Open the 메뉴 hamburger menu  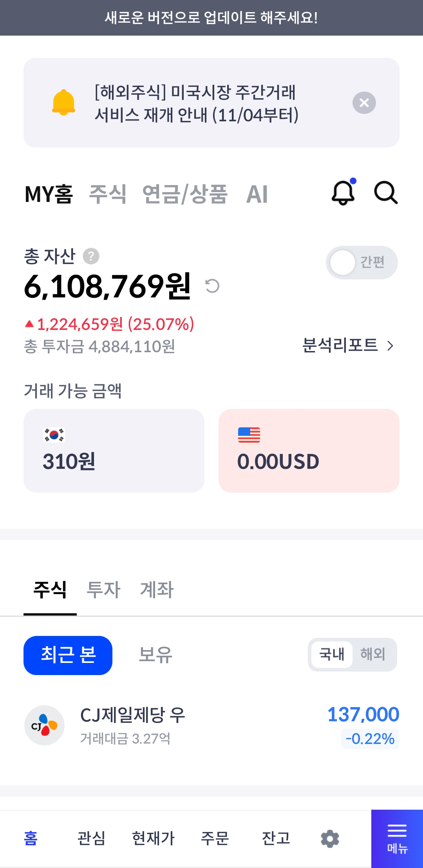coord(397,839)
